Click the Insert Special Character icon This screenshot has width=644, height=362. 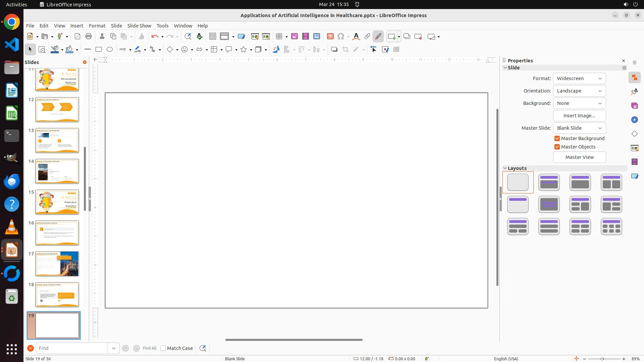tap(341, 37)
